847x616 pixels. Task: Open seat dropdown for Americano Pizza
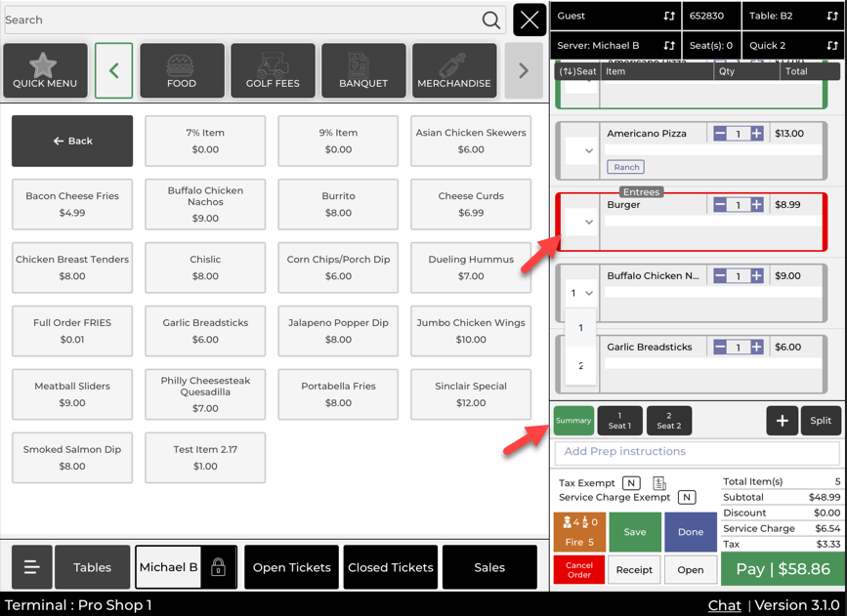(x=588, y=151)
